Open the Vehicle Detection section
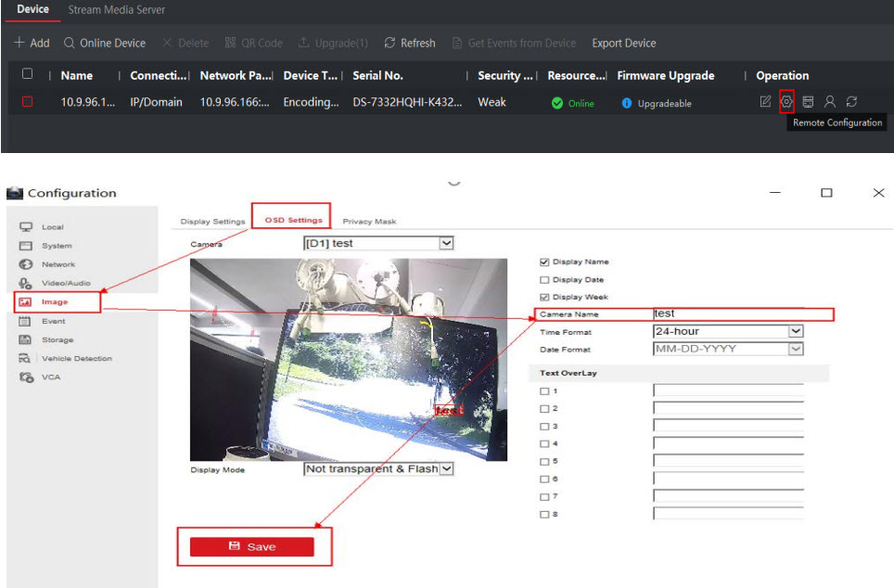The height and width of the screenshot is (588, 894). tap(76, 358)
